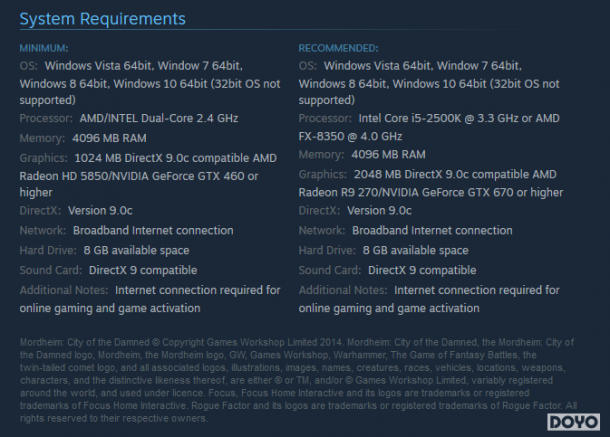Viewport: 610px width, 437px height.
Task: Click minimum Sound Card DirectX 9 line
Action: pos(109,270)
